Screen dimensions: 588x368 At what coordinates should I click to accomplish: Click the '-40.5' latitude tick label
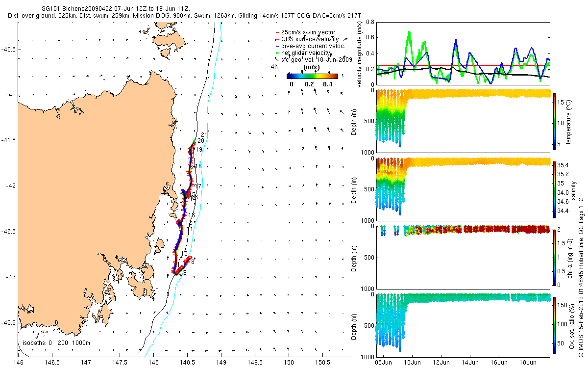9,50
